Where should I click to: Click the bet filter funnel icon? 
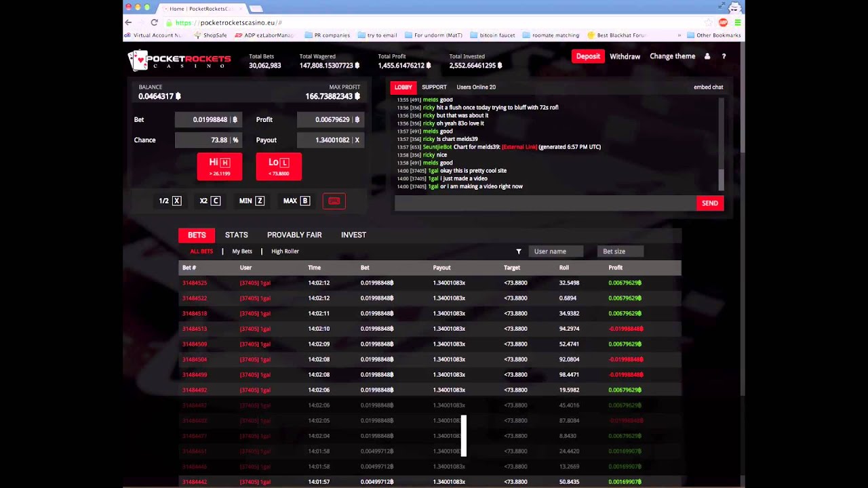[x=519, y=251]
